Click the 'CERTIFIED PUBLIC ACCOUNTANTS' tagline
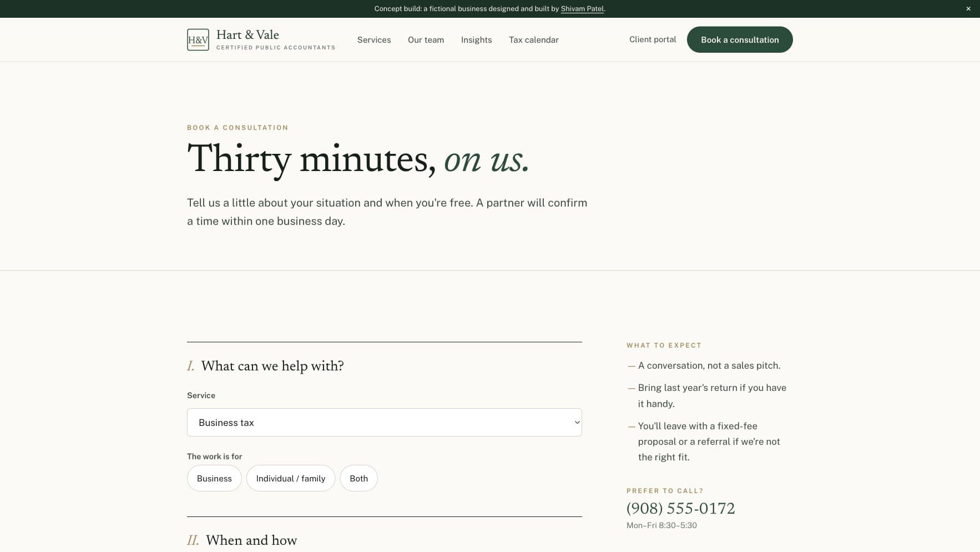The image size is (980, 552). tap(276, 48)
